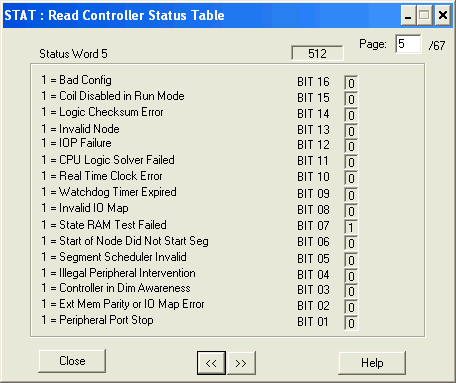Click the BIT 15 value box
The width and height of the screenshot is (456, 383).
tap(351, 99)
